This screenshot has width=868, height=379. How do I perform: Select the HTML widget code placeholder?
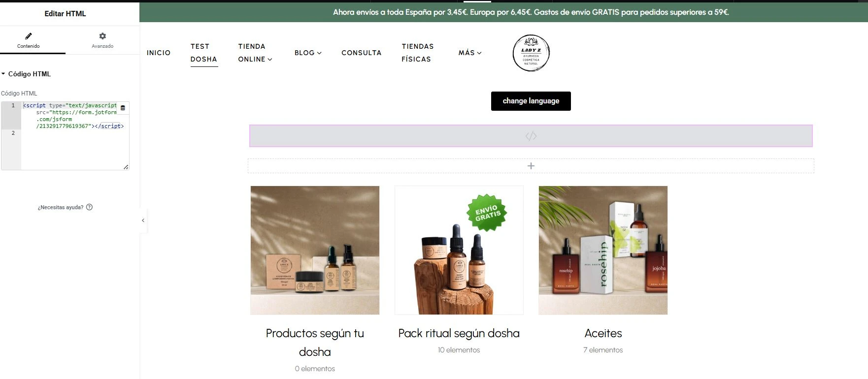pyautogui.click(x=531, y=136)
